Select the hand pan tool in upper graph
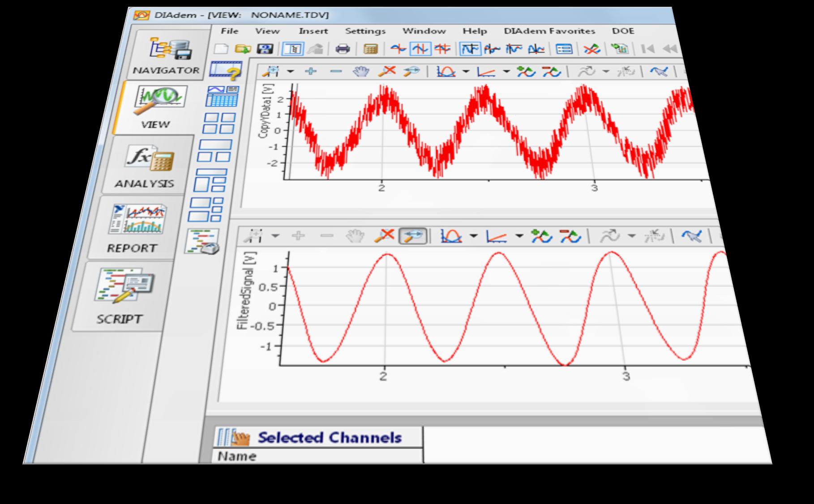Screen dimensions: 814x504 pos(361,71)
